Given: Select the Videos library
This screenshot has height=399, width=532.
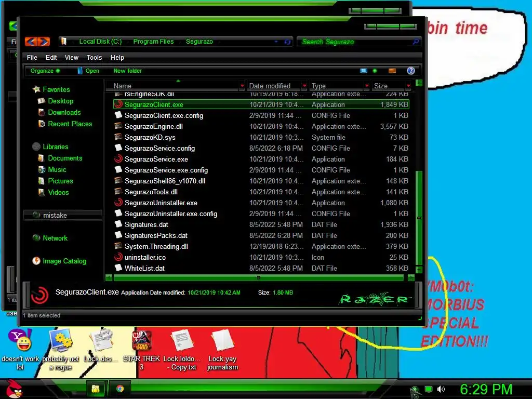Looking at the screenshot, I should [58, 192].
